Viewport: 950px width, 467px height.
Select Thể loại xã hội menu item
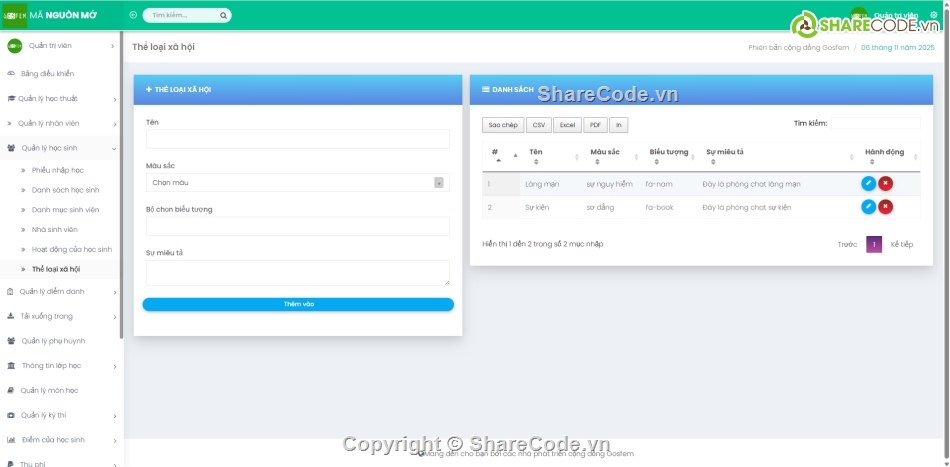click(56, 269)
